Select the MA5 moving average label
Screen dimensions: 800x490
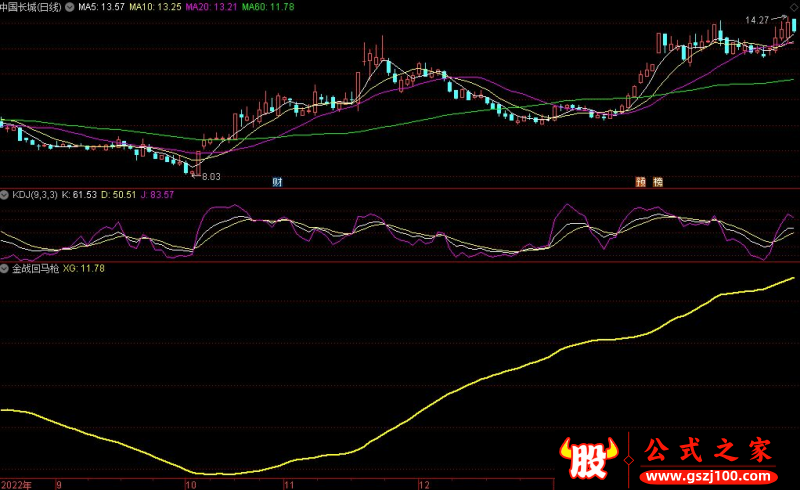click(105, 6)
